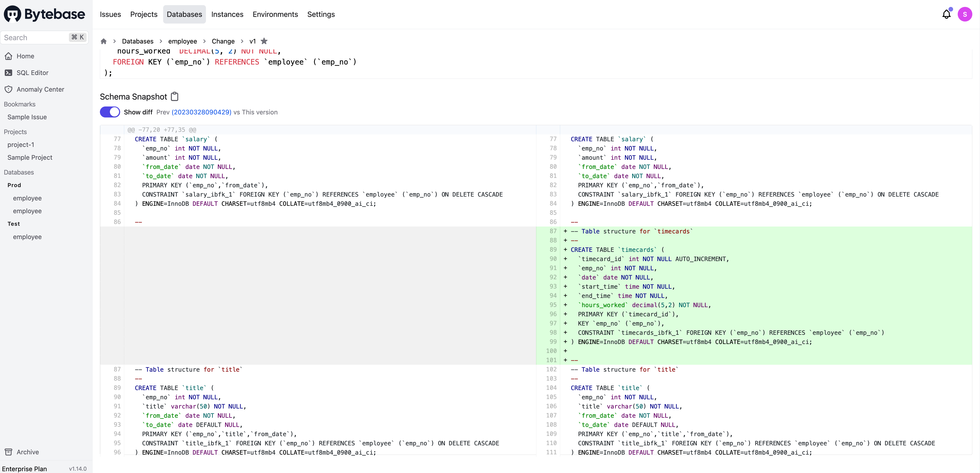Select project-1 under Projects
This screenshot has height=473, width=980.
21,145
